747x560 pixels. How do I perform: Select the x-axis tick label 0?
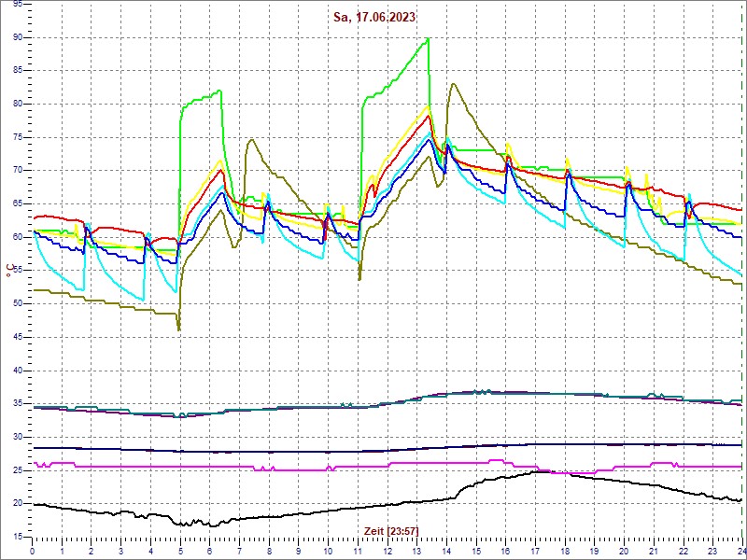33,551
